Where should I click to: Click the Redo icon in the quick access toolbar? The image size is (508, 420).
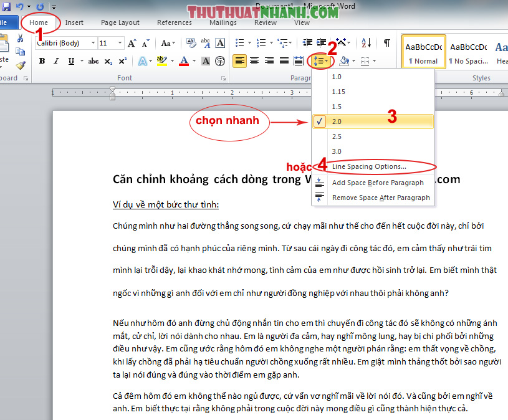coord(40,6)
